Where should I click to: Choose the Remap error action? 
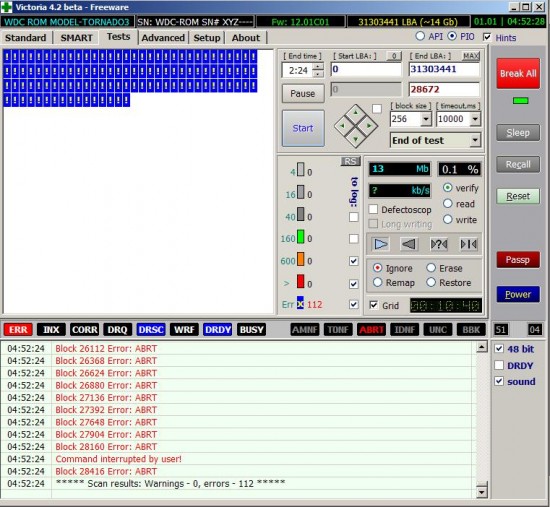click(377, 282)
